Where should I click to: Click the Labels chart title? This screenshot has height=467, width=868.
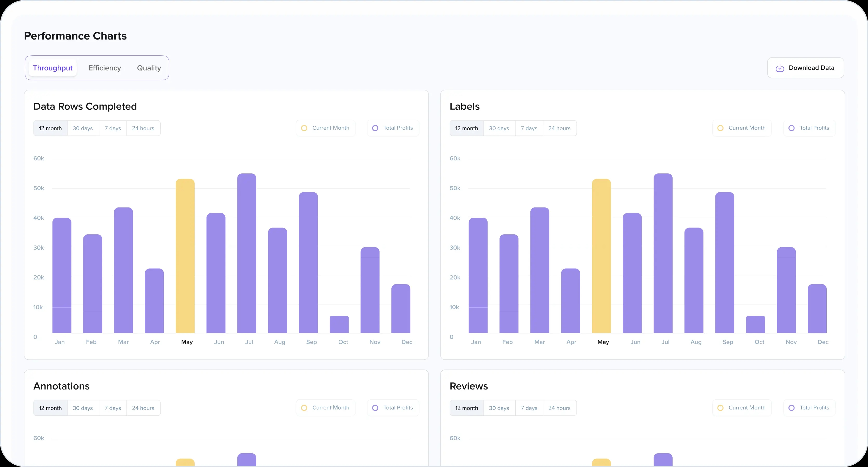click(464, 107)
